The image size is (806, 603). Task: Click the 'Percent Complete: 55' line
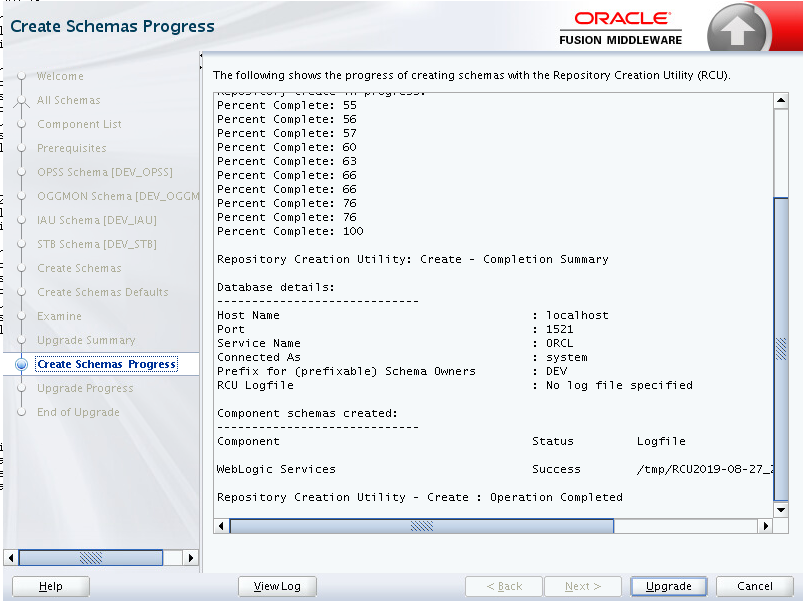(x=286, y=105)
